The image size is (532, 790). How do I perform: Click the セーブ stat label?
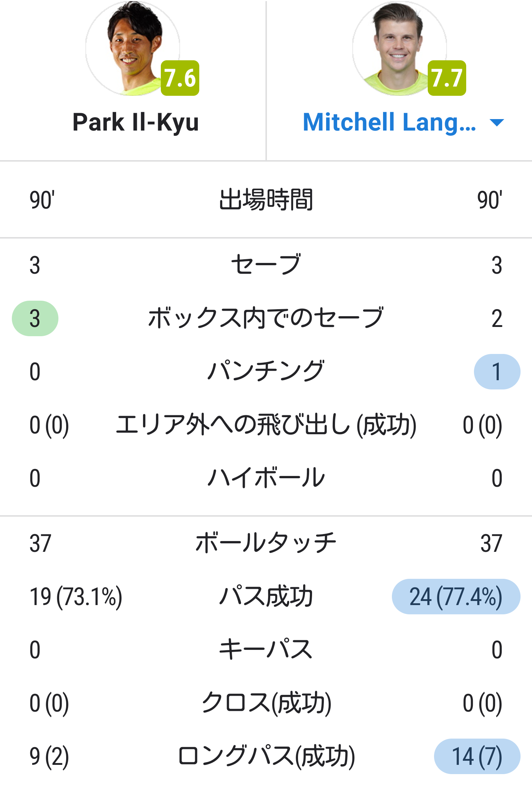click(266, 265)
